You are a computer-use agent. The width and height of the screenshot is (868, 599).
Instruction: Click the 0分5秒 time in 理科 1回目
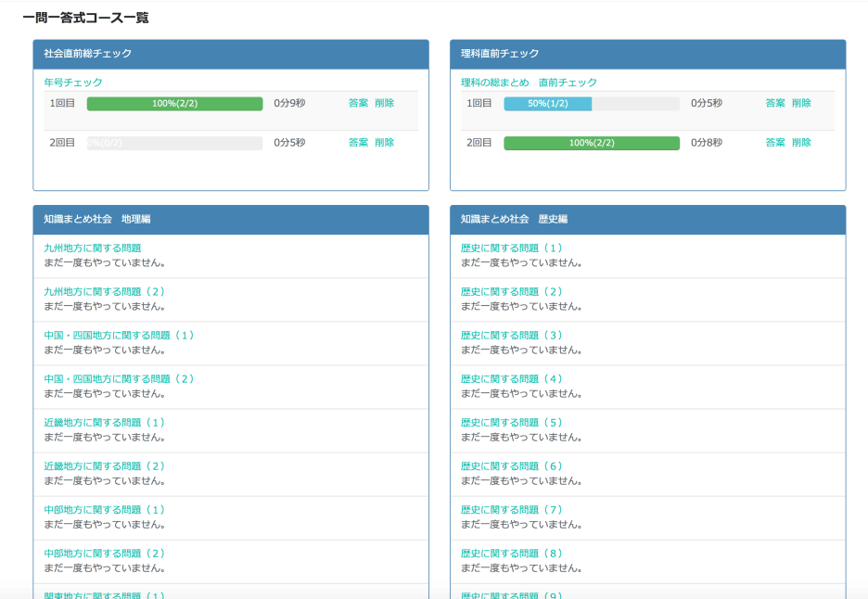click(707, 103)
